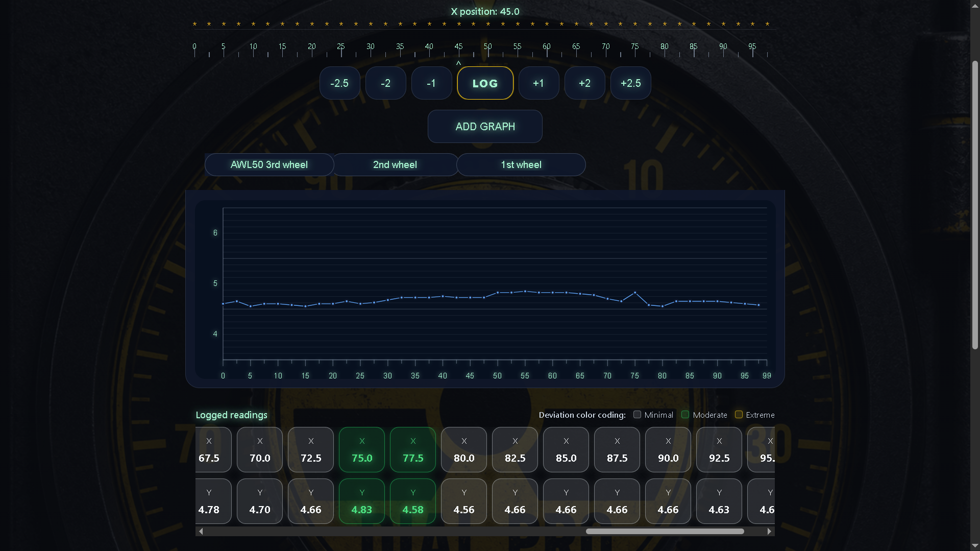980x551 pixels.
Task: Click the -2 step button
Action: [385, 83]
